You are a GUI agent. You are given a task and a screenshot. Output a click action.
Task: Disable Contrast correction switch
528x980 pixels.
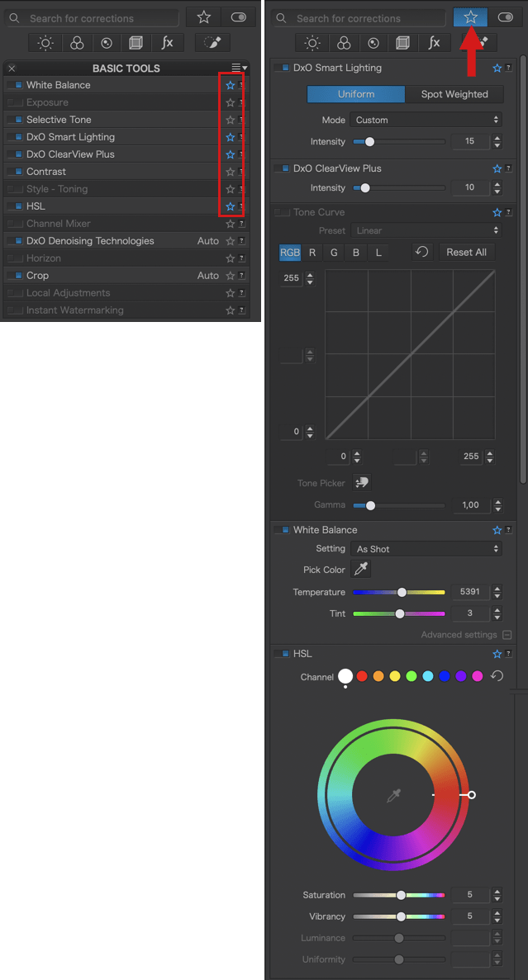(x=15, y=172)
